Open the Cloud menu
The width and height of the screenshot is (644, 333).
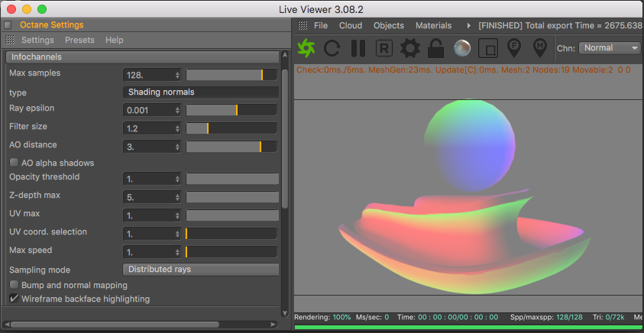(351, 25)
